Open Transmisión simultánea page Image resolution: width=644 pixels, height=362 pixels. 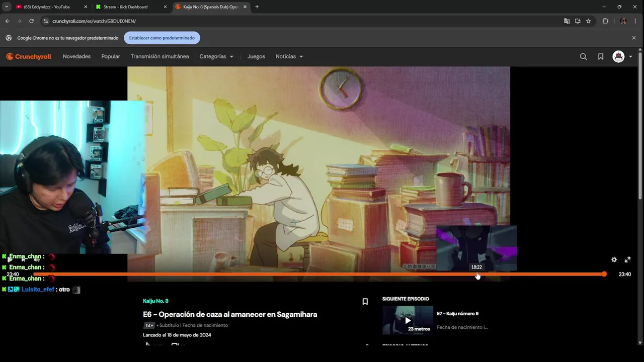click(x=159, y=57)
